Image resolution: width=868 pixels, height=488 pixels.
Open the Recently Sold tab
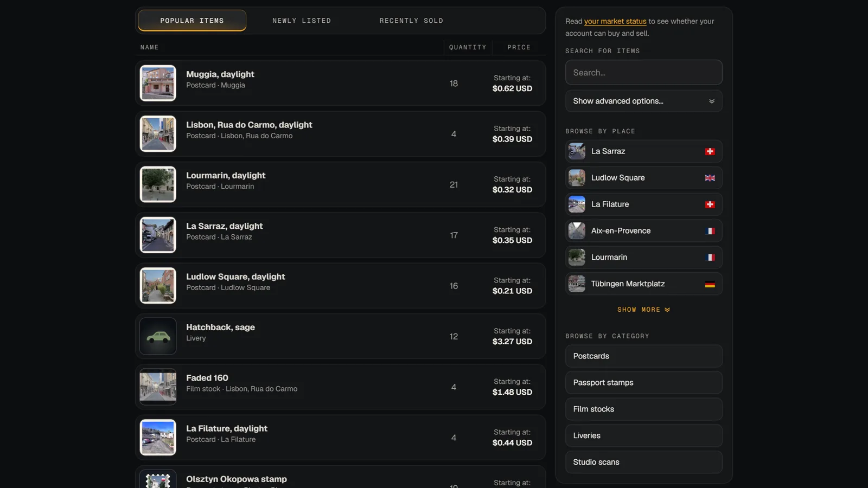point(411,21)
